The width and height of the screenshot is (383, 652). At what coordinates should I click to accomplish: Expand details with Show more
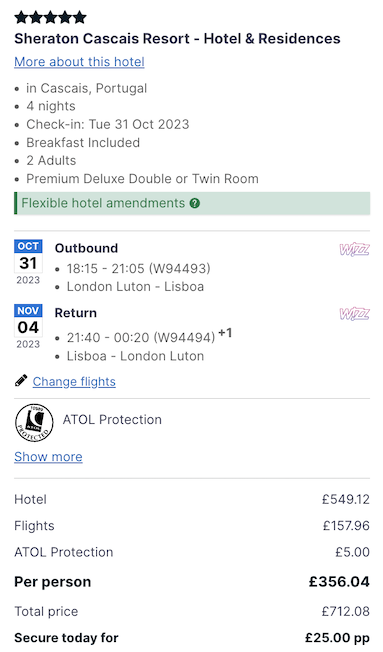point(48,457)
